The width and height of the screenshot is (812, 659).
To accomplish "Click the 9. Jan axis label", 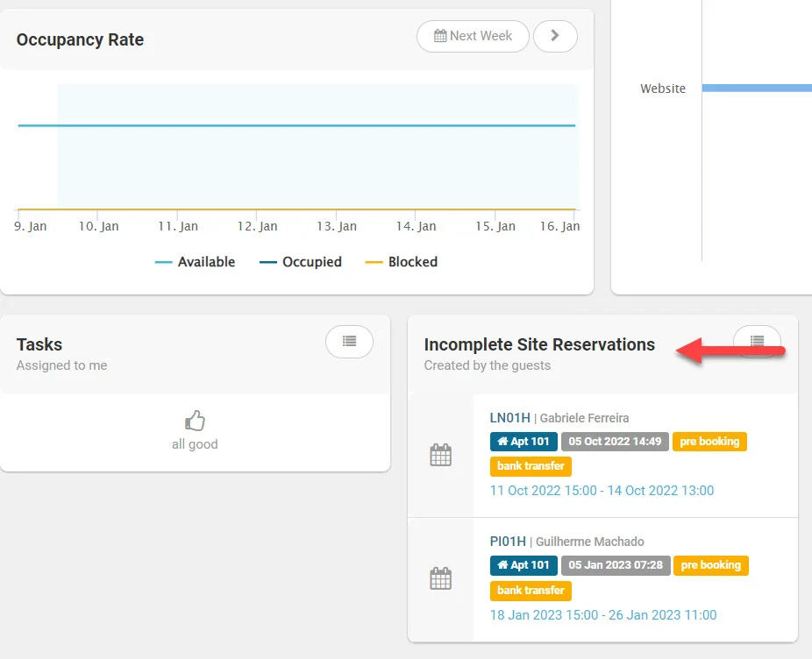I will point(30,226).
